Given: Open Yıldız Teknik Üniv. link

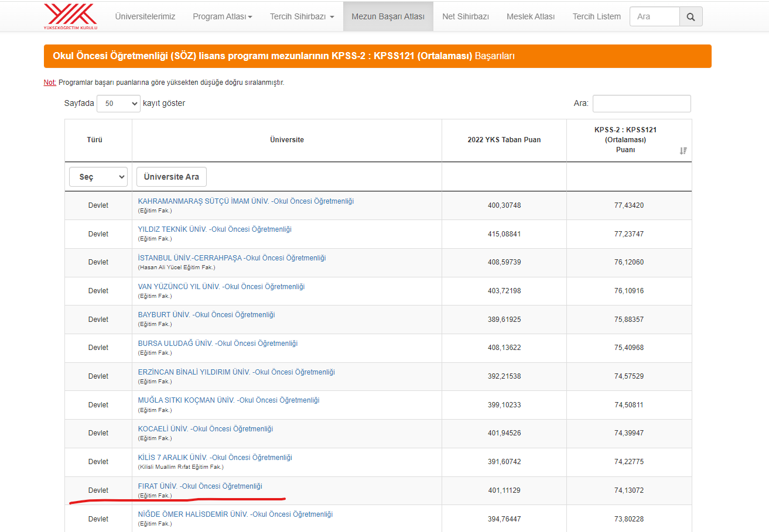Looking at the screenshot, I should pos(215,229).
